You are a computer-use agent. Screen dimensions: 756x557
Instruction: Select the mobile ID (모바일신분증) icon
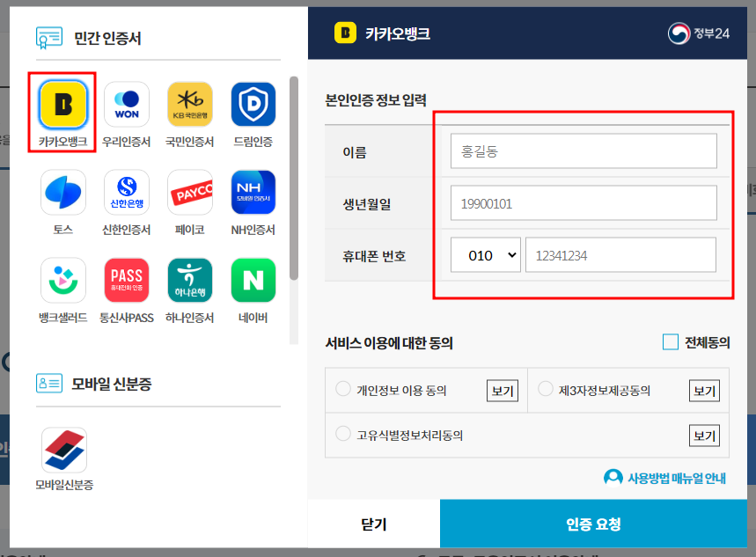point(64,450)
